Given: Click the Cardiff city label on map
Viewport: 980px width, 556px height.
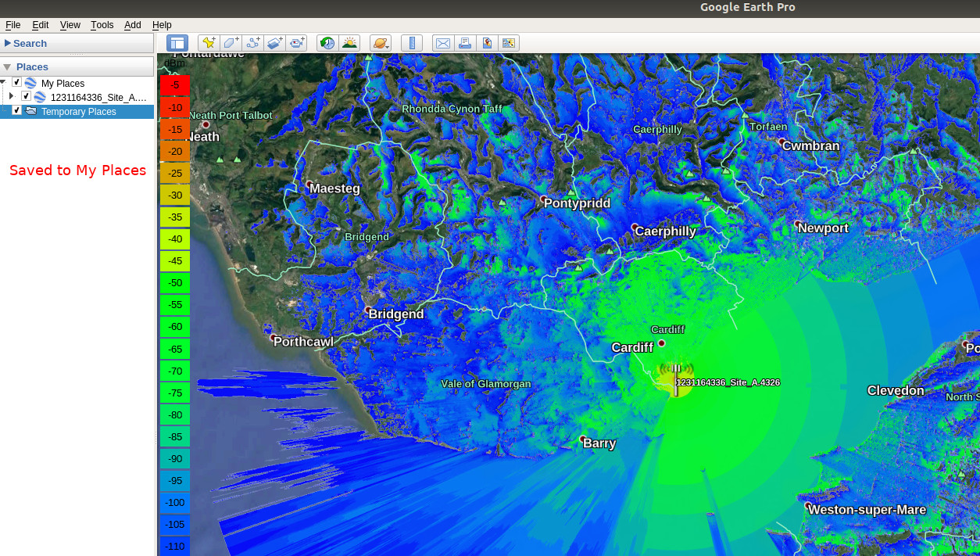Looking at the screenshot, I should [632, 347].
